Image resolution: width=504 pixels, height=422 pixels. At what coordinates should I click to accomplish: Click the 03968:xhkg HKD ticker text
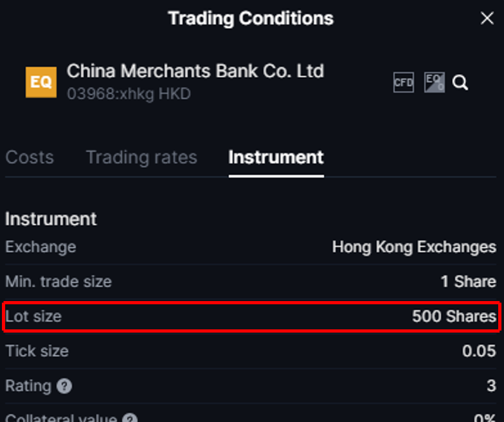(129, 94)
